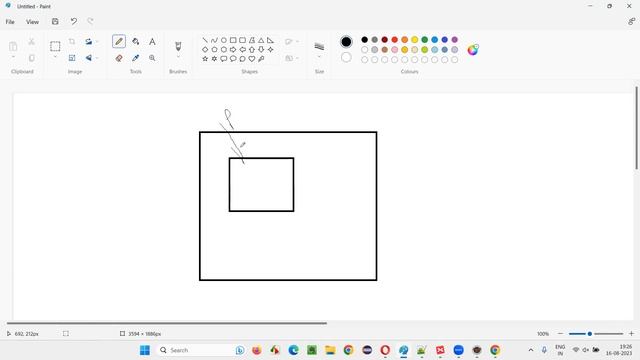Choose the Up arrow shape
Image resolution: width=640 pixels, height=360 pixels.
click(251, 49)
